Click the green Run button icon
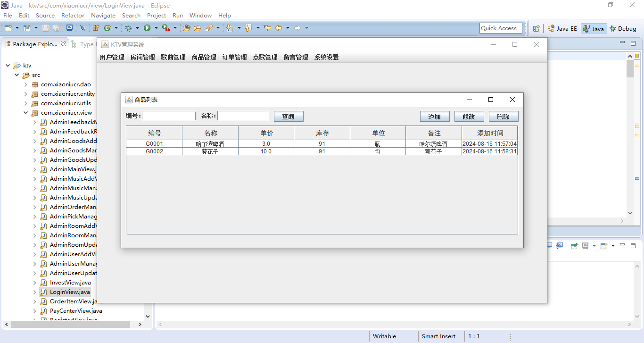 tap(147, 28)
